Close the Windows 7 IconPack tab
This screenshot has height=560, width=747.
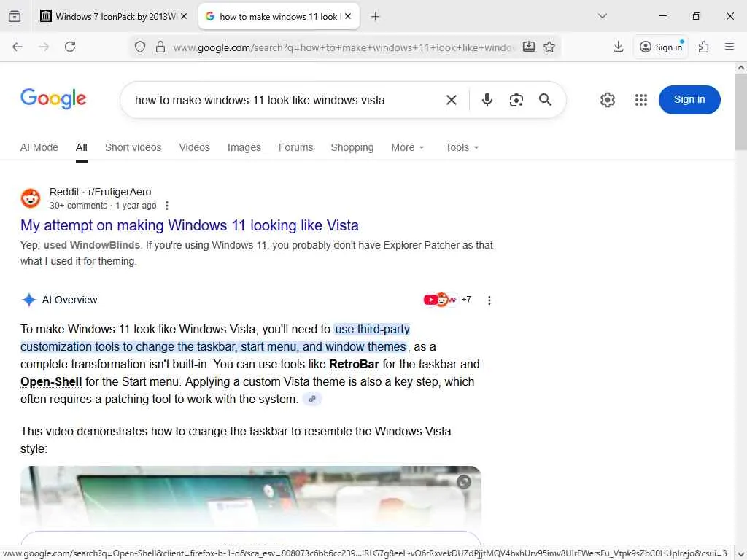[184, 16]
